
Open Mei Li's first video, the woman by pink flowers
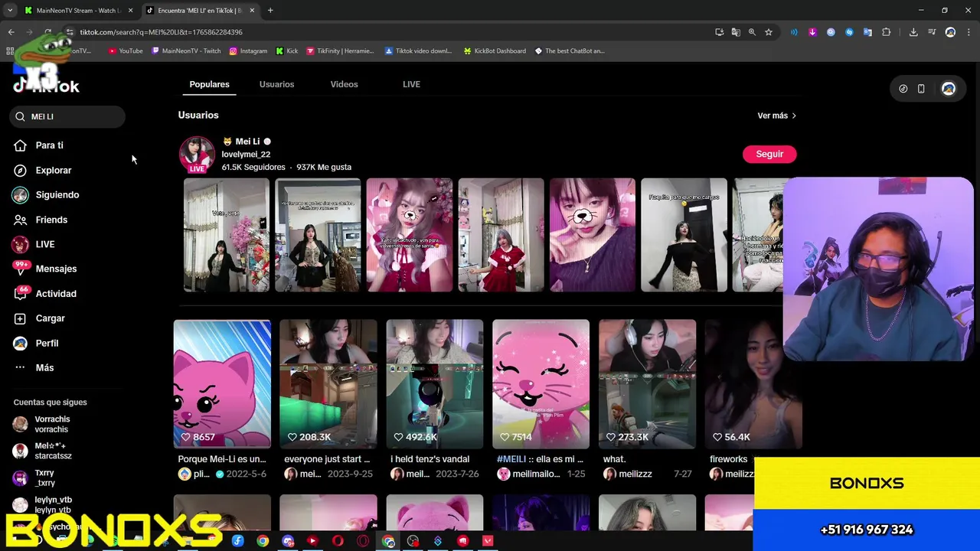tap(227, 235)
